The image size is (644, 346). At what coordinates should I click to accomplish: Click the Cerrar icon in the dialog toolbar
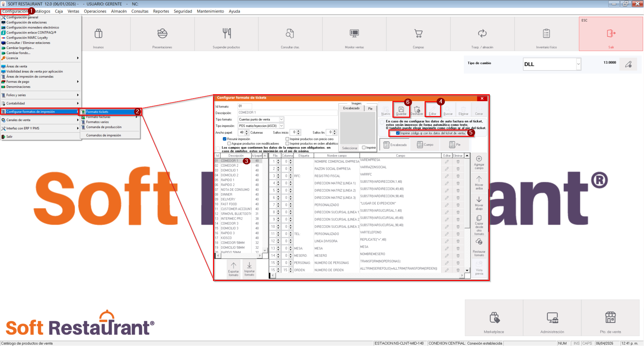click(479, 110)
